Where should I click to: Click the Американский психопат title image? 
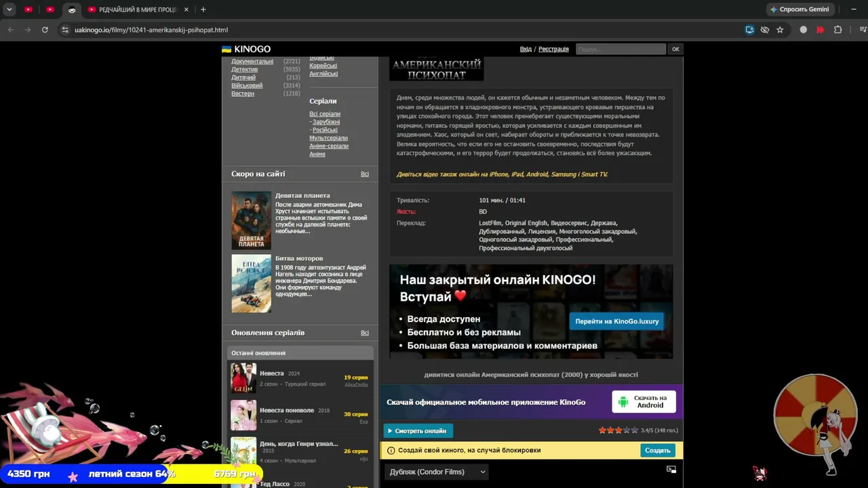437,68
